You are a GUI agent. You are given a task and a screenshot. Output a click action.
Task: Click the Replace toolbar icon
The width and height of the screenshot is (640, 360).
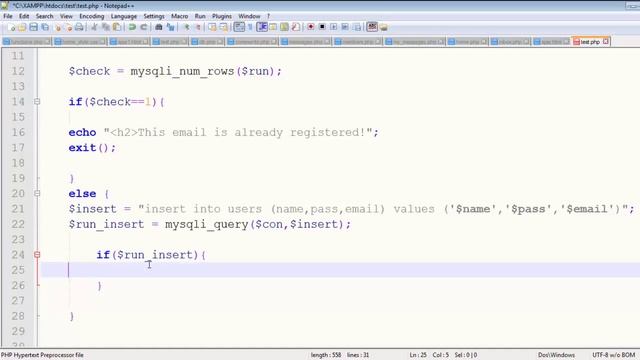(x=171, y=27)
